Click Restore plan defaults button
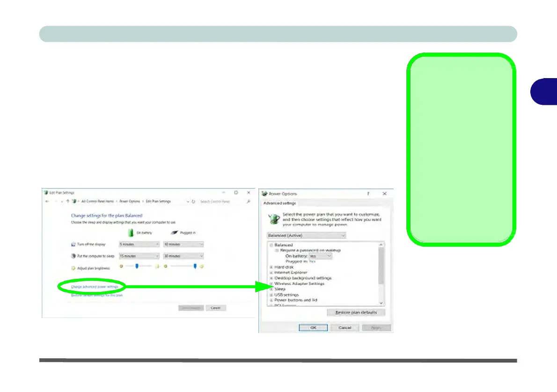The image size is (557, 392). tap(356, 312)
